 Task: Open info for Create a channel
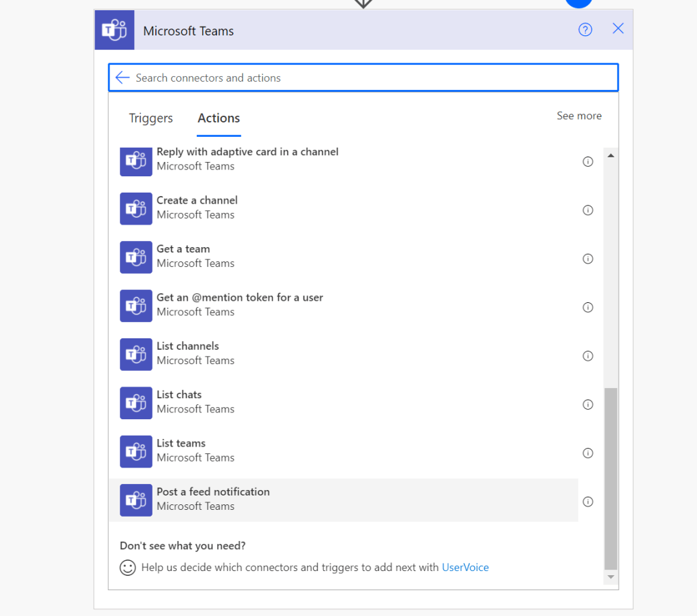587,210
